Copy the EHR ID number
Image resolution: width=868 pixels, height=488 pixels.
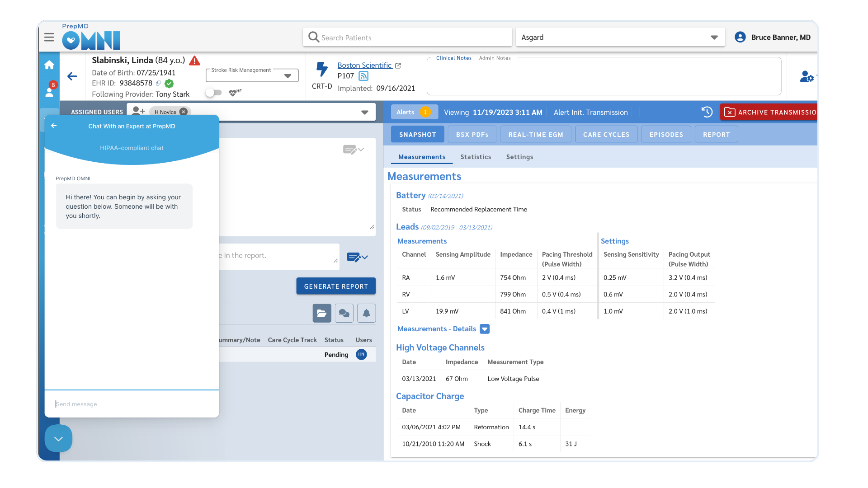click(x=158, y=83)
